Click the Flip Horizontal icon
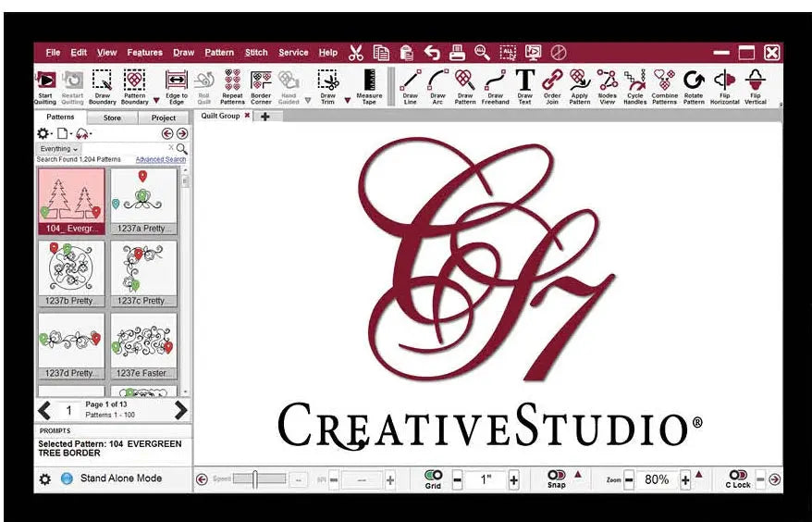812x522 pixels. (x=724, y=87)
